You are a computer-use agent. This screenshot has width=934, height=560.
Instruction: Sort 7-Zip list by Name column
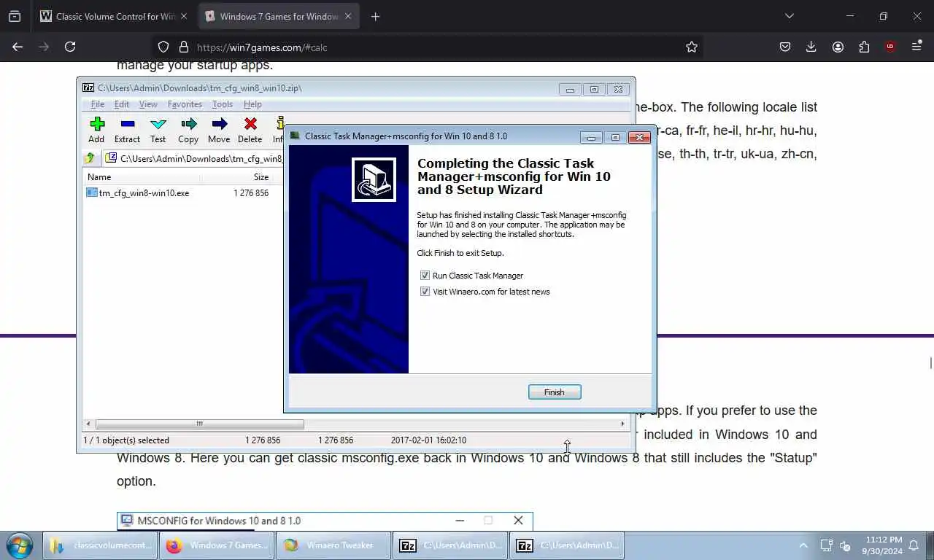pos(142,177)
